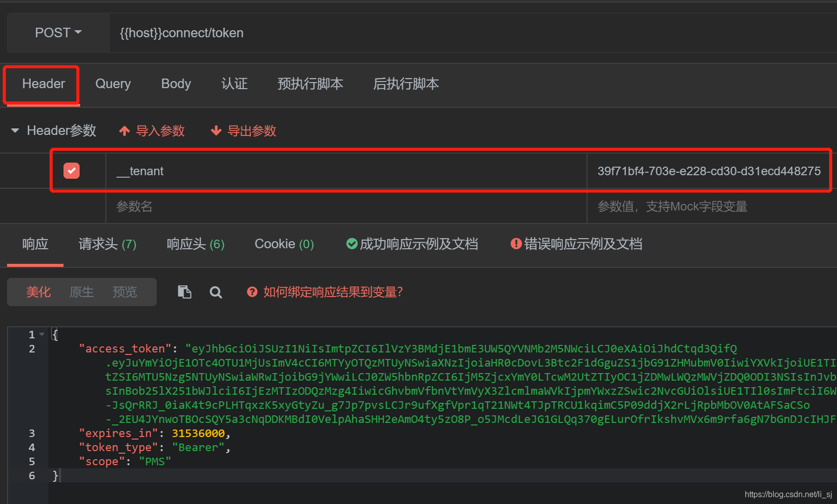The height and width of the screenshot is (504, 837).
Task: Open the Cookie (0) tab
Action: pyautogui.click(x=284, y=244)
